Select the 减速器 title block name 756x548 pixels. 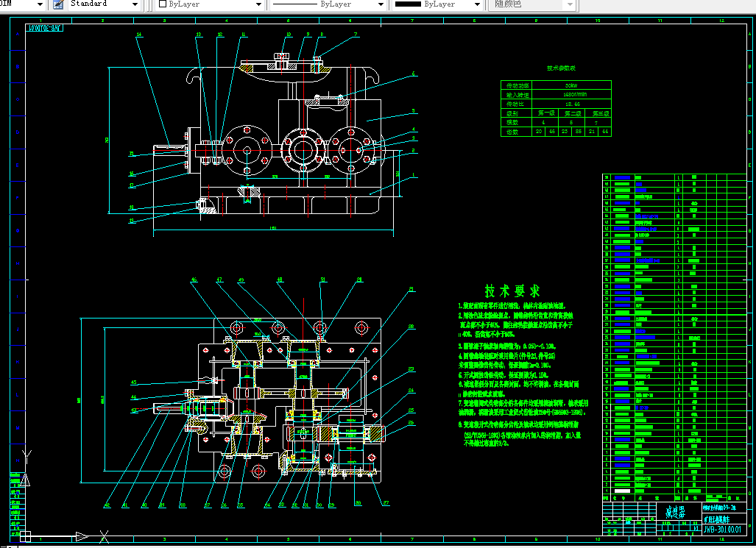click(x=676, y=512)
